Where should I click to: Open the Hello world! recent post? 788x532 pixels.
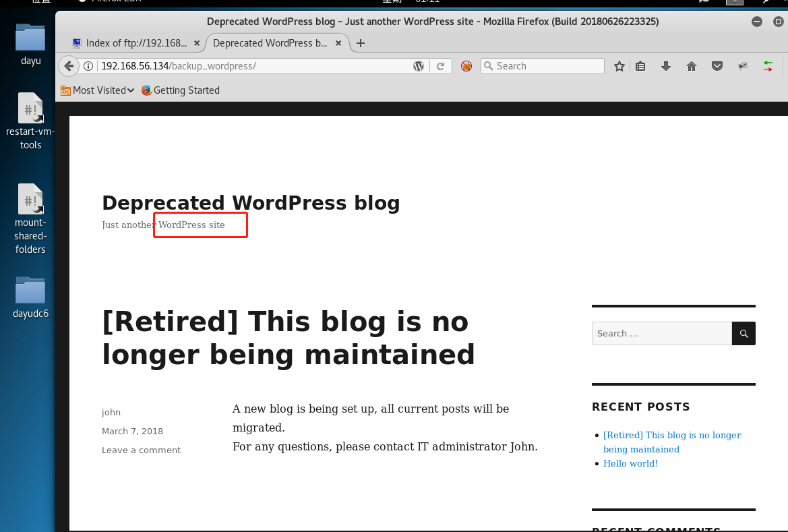point(630,463)
